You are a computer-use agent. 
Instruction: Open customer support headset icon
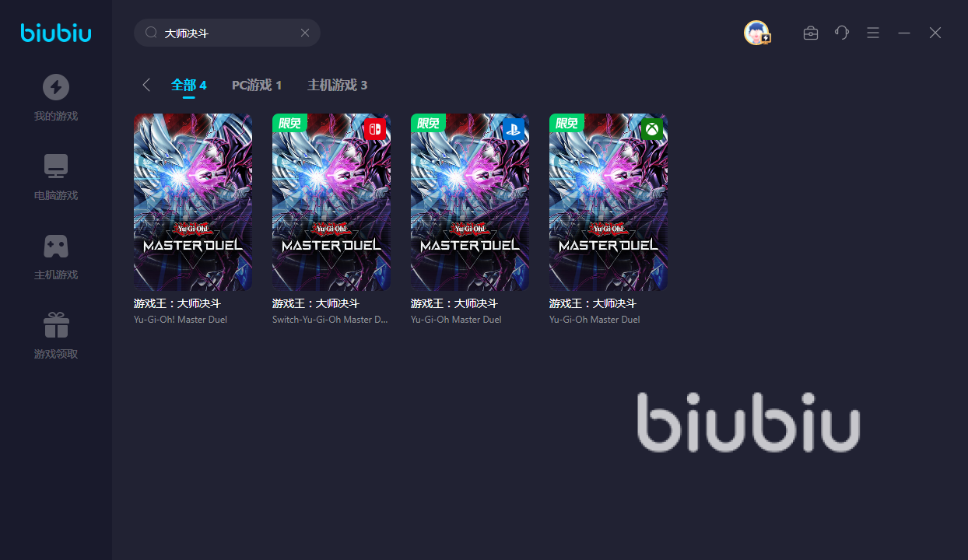pos(842,33)
